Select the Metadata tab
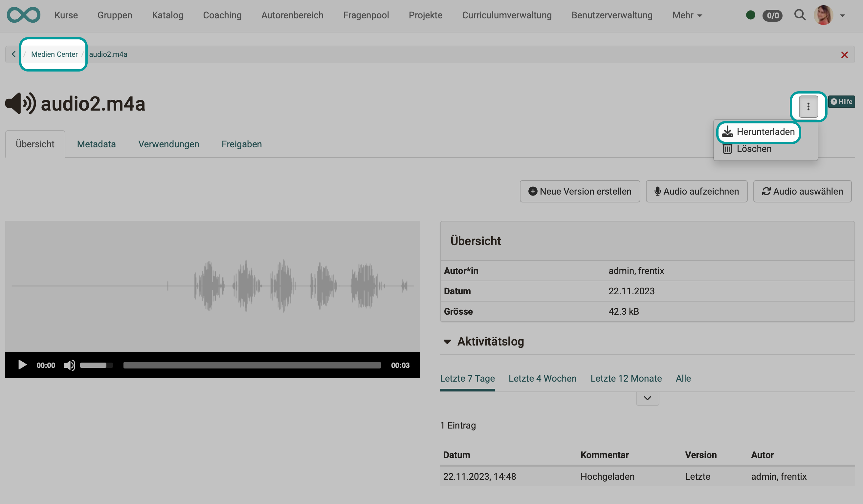Screen dimensions: 863x504 [x=96, y=143]
